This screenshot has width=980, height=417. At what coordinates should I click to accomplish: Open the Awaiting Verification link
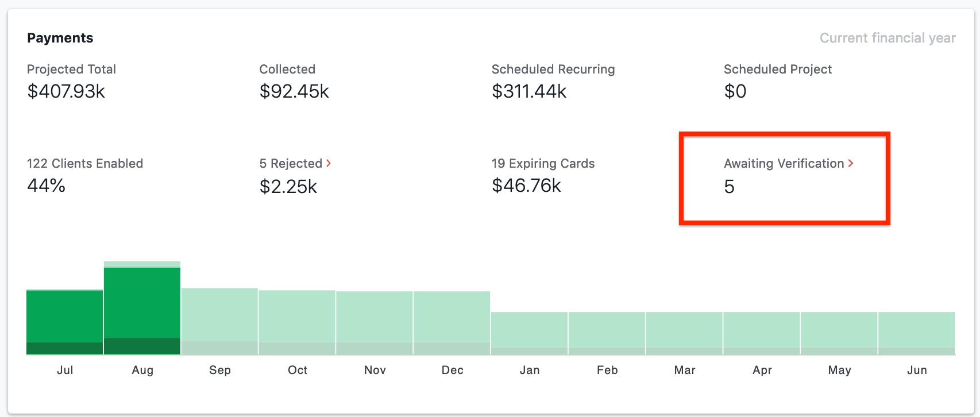click(x=784, y=164)
